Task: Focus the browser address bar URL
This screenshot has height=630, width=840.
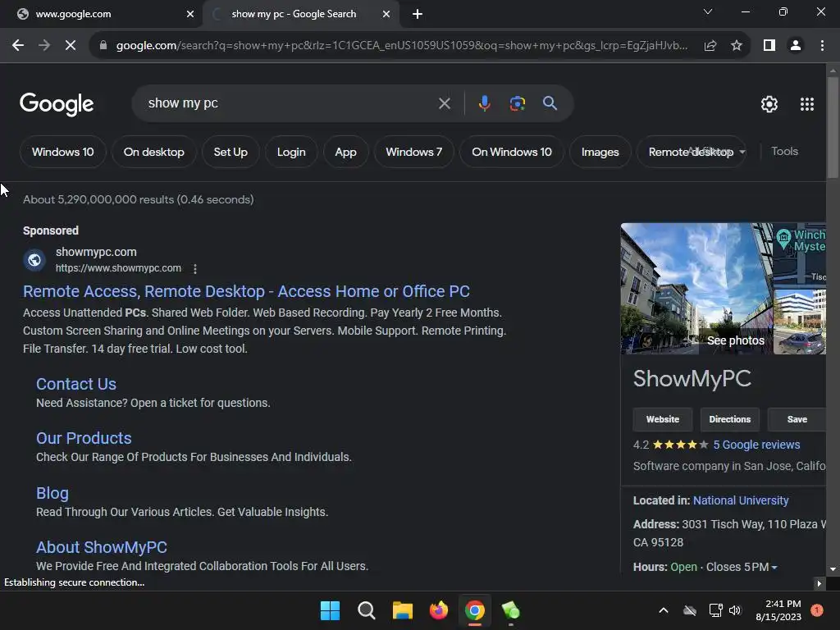Action: 402,46
